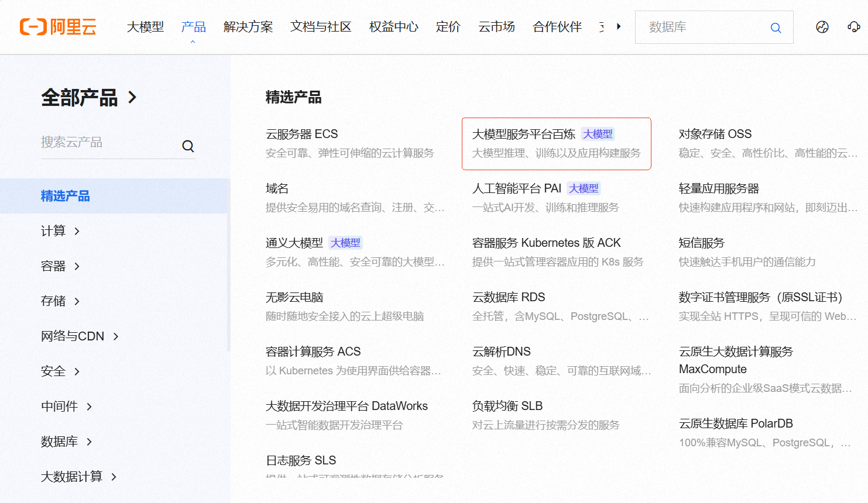The height and width of the screenshot is (503, 868).
Task: Open 域名 product link
Action: tap(277, 188)
